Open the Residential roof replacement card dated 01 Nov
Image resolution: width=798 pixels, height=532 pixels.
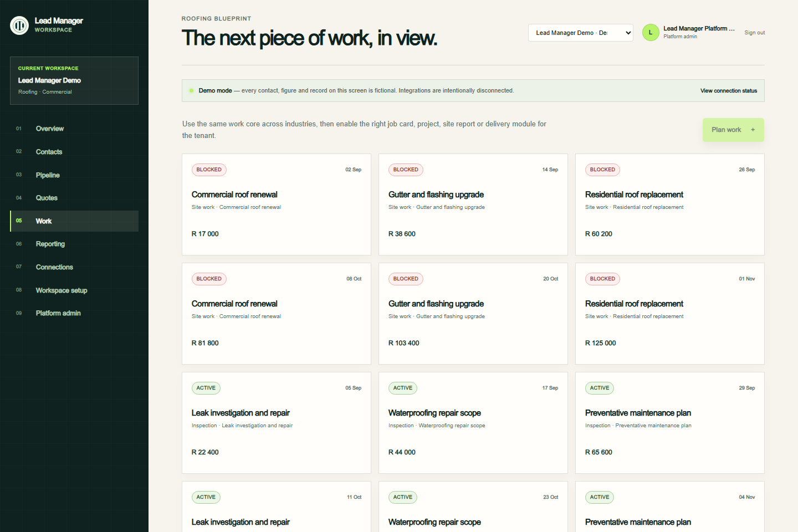[670, 314]
